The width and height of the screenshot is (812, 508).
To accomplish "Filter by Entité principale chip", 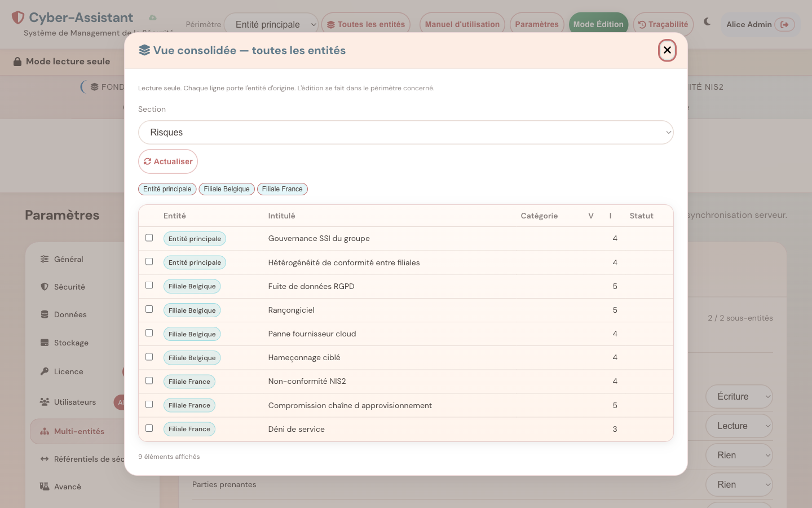I will click(167, 189).
